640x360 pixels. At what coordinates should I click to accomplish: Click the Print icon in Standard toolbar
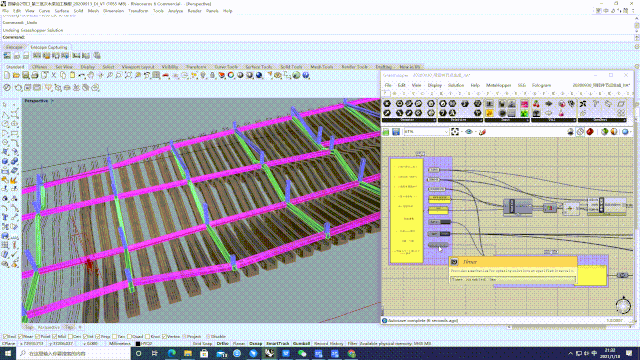coord(35,76)
